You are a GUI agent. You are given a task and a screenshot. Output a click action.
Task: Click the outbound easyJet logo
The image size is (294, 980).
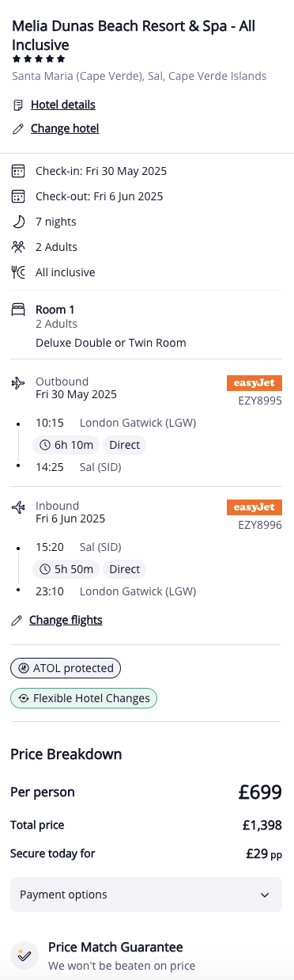pos(254,383)
